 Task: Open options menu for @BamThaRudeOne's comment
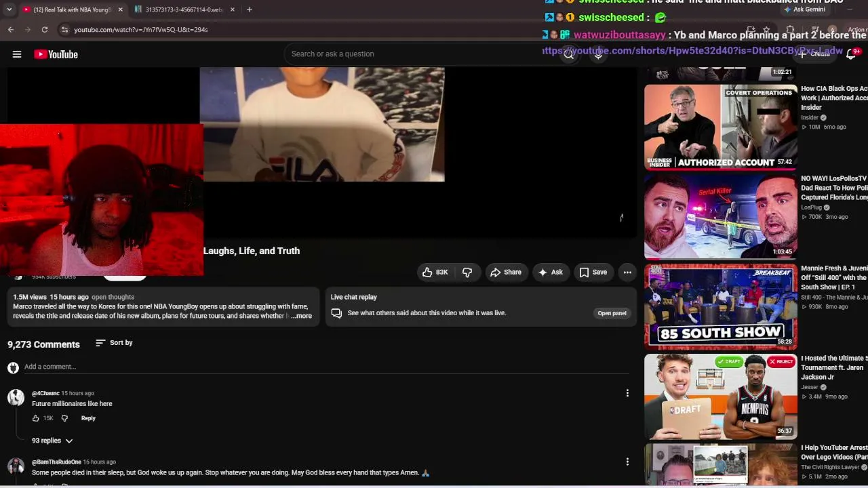(x=627, y=462)
